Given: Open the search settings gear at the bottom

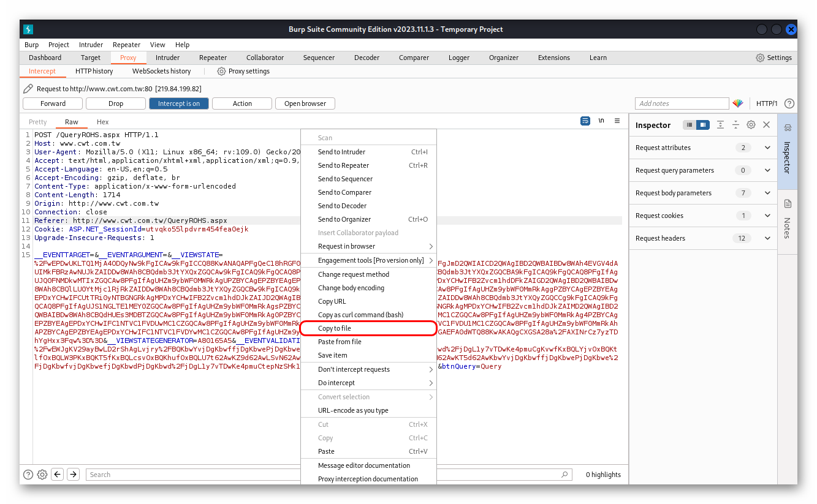Looking at the screenshot, I should [42, 475].
